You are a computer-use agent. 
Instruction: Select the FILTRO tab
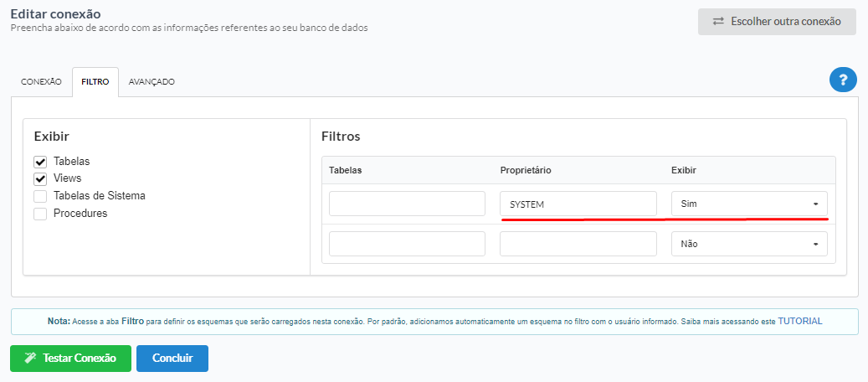(x=95, y=81)
